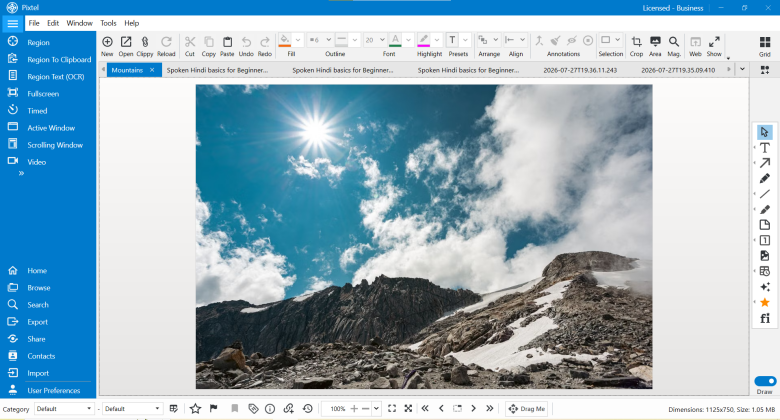Screen dimensions: 780x420
Task: Open Clippy from the toolbar
Action: [x=145, y=46]
